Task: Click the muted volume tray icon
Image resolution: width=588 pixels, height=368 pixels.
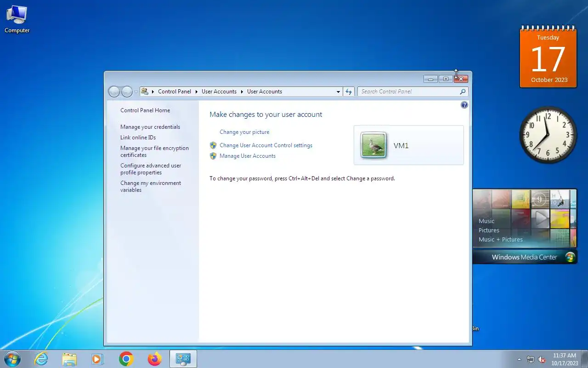Action: [542, 359]
